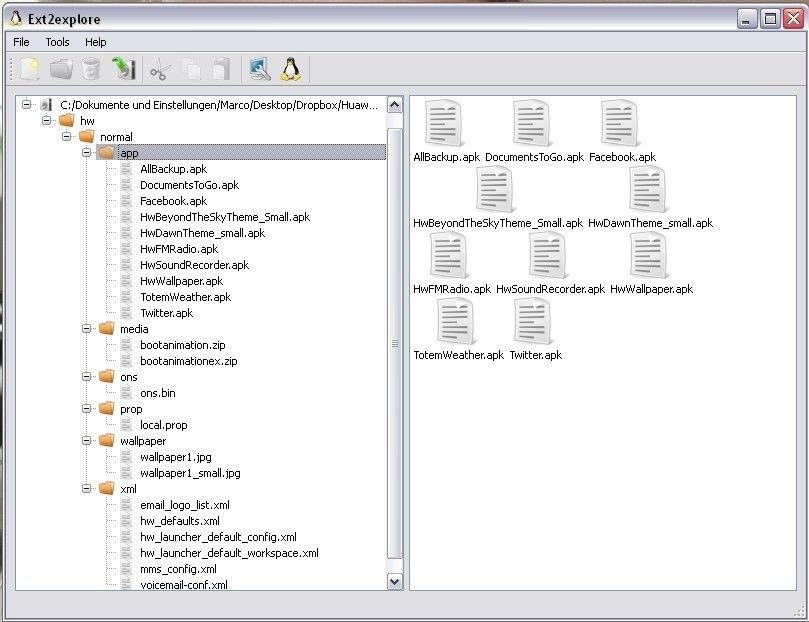Click the media folder icon in tree
809x622 pixels.
106,328
